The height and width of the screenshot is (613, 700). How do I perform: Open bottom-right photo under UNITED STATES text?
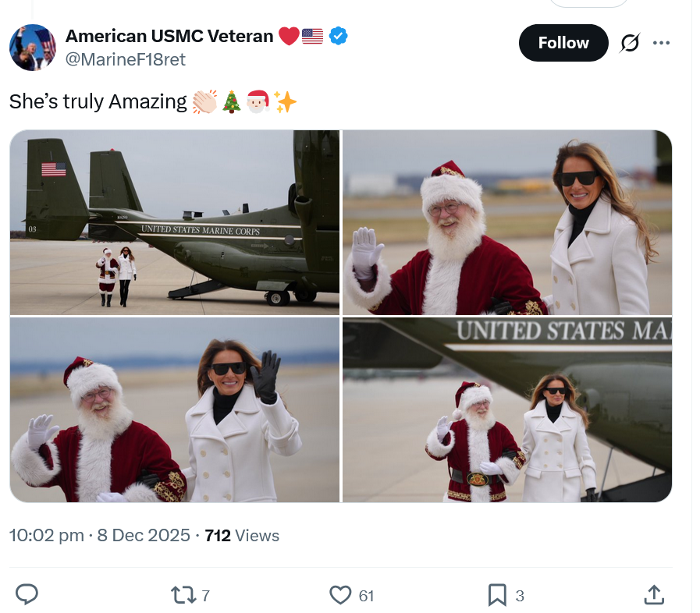tap(506, 409)
